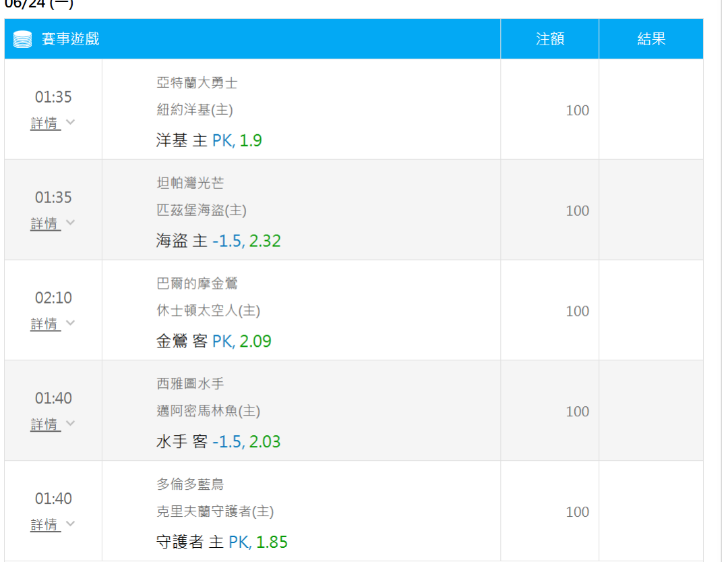Click the bet pick 守護者 主 PK, 1.85

(x=222, y=542)
